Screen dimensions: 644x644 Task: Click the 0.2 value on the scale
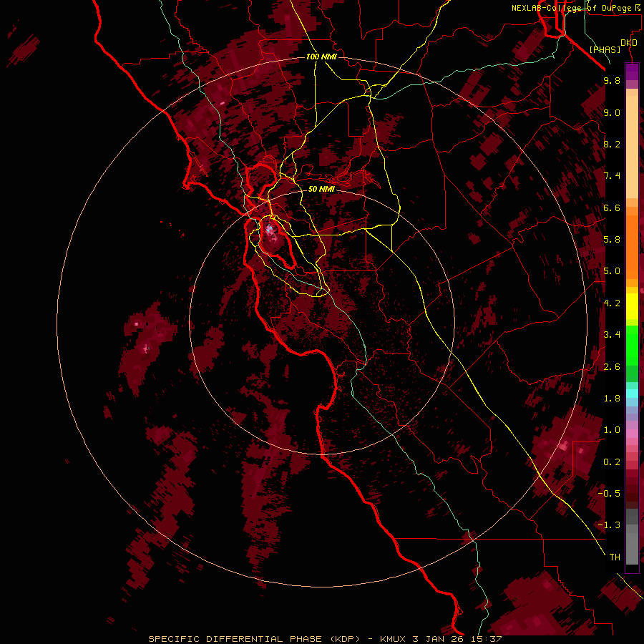tap(612, 462)
